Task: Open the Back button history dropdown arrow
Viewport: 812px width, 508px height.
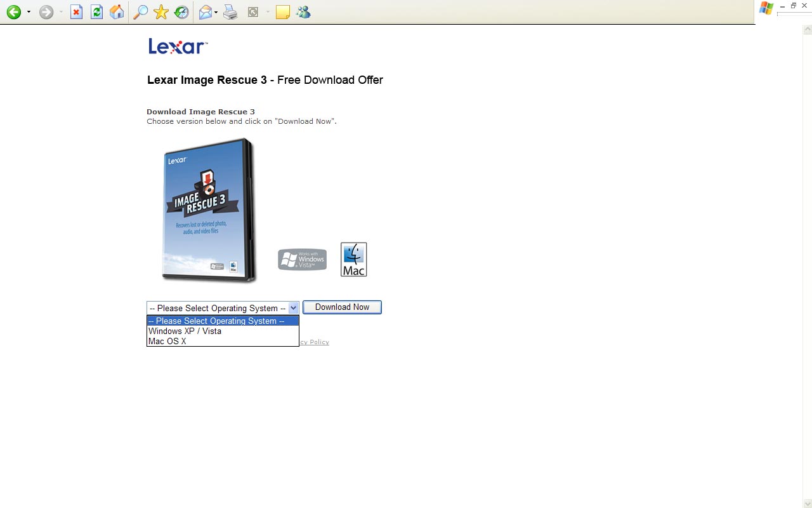Action: 29,12
